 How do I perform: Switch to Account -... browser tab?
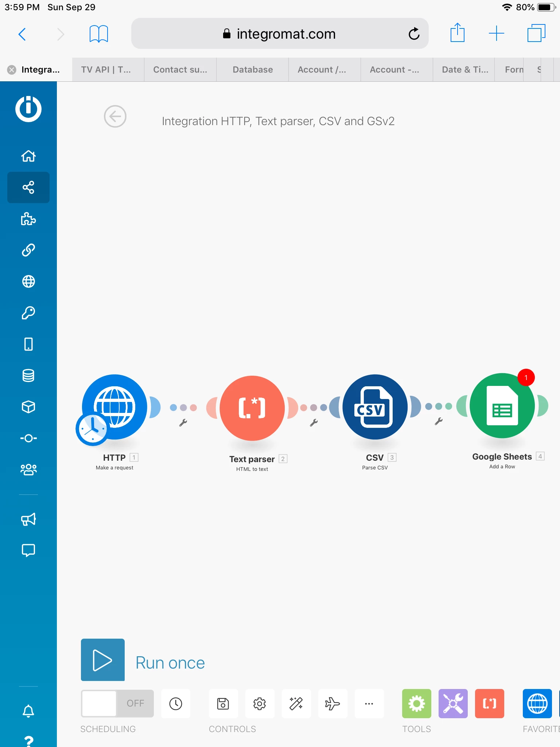pyautogui.click(x=397, y=70)
